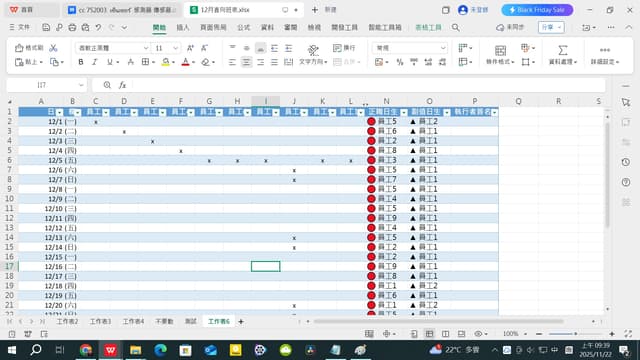Open the underline style dropdown arrow
Image resolution: width=640 pixels, height=360 pixels.
[x=118, y=62]
